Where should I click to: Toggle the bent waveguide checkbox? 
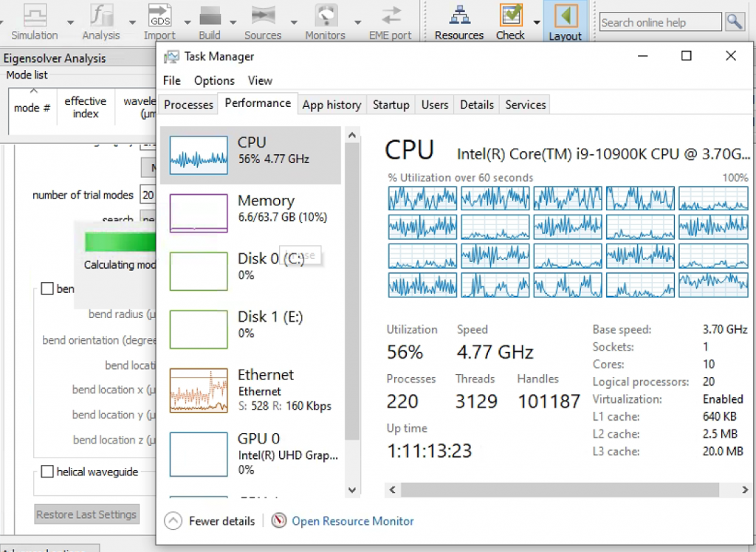point(47,289)
